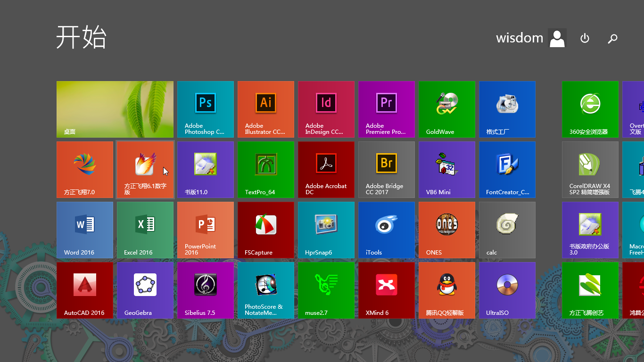Open calc calculator tile

coord(507,230)
